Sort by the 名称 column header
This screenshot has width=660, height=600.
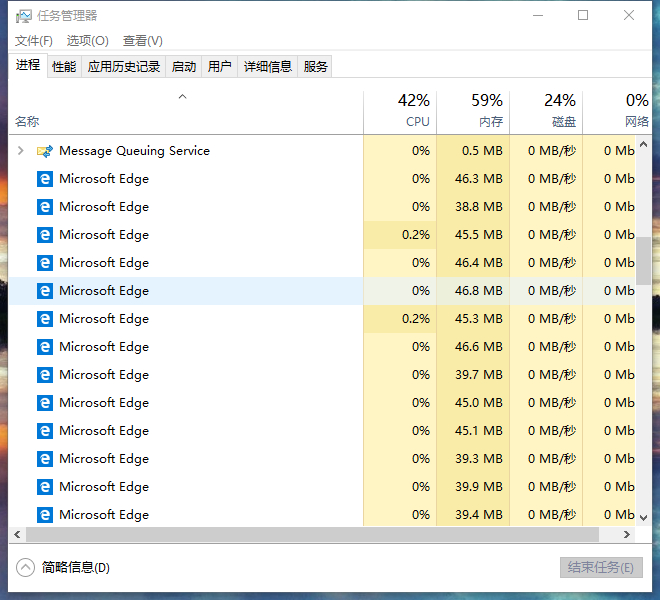click(x=186, y=111)
